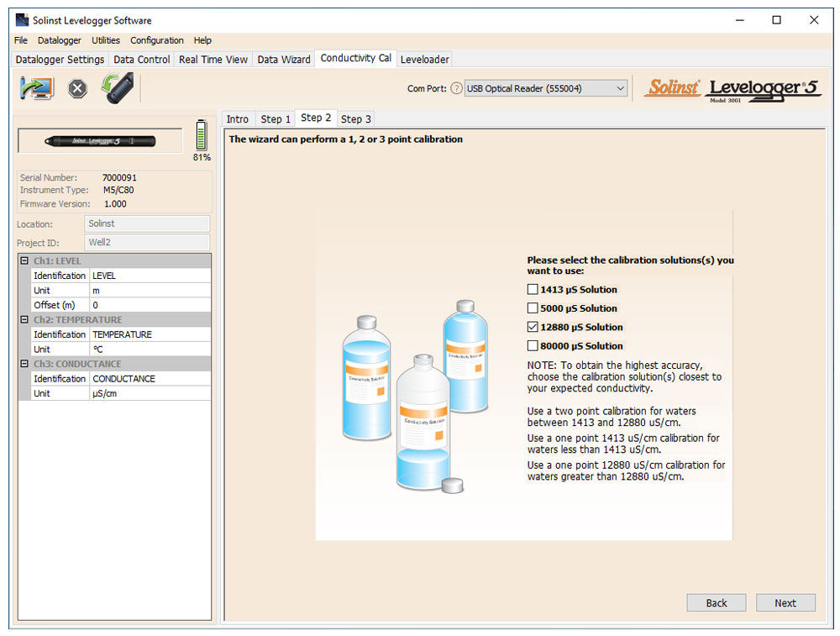Click the Levelogger device image

coord(100,140)
